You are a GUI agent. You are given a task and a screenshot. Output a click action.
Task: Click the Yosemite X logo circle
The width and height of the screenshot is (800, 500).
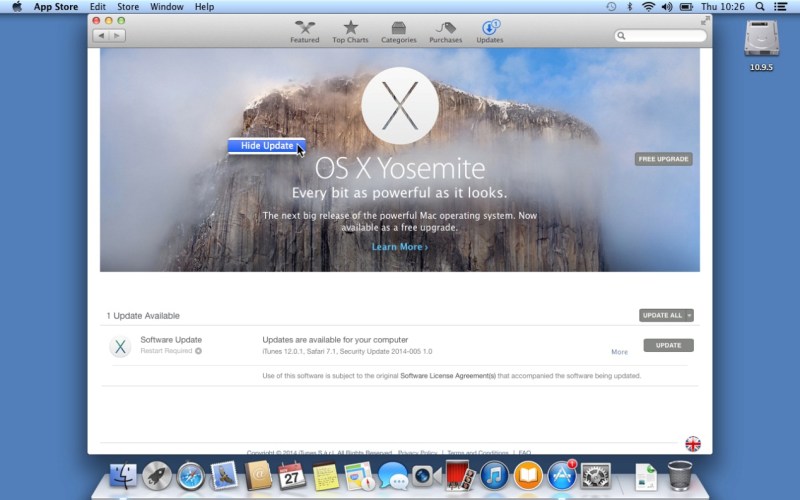(x=400, y=106)
